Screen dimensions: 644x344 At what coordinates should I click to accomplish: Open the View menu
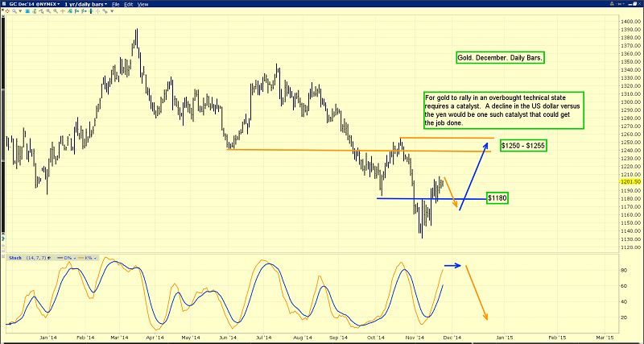coord(142,4)
